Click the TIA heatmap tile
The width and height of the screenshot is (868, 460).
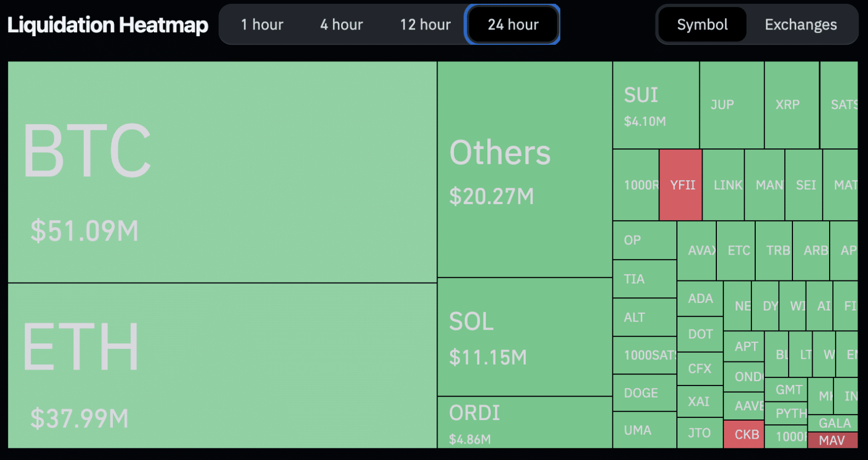click(645, 279)
